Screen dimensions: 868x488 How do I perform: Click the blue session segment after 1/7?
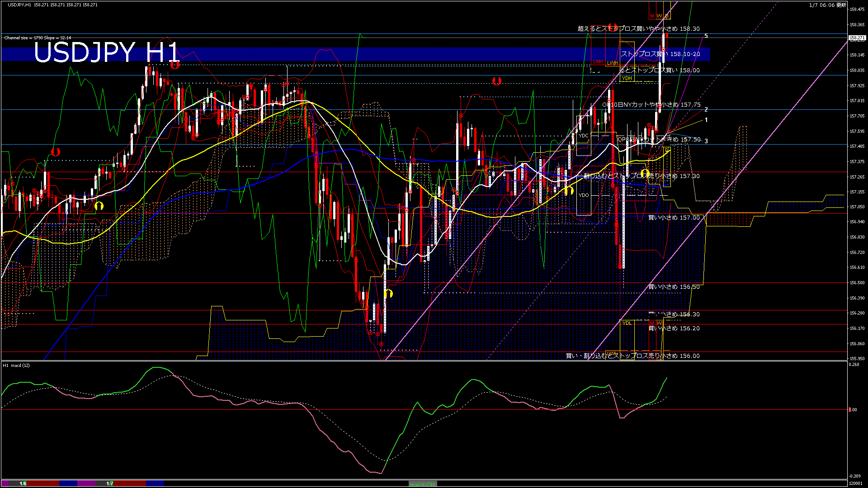(155, 483)
